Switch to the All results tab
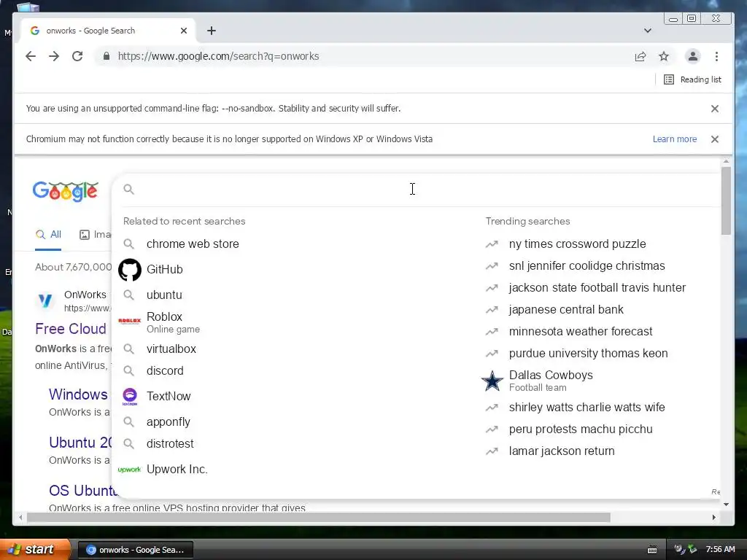 coord(49,234)
